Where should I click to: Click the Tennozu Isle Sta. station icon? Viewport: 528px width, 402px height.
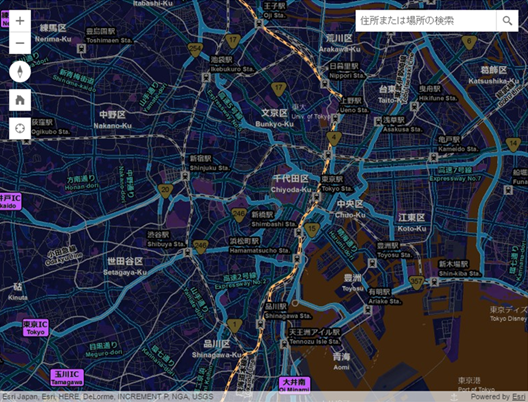click(284, 344)
